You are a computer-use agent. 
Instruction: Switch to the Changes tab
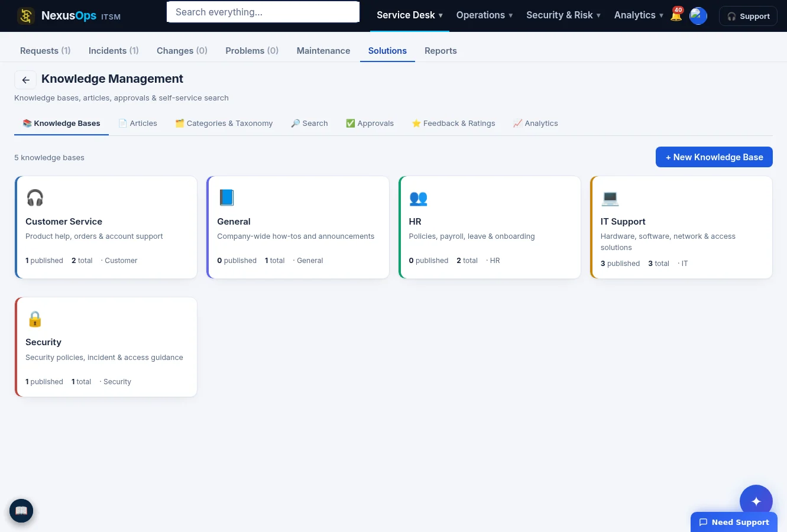182,51
